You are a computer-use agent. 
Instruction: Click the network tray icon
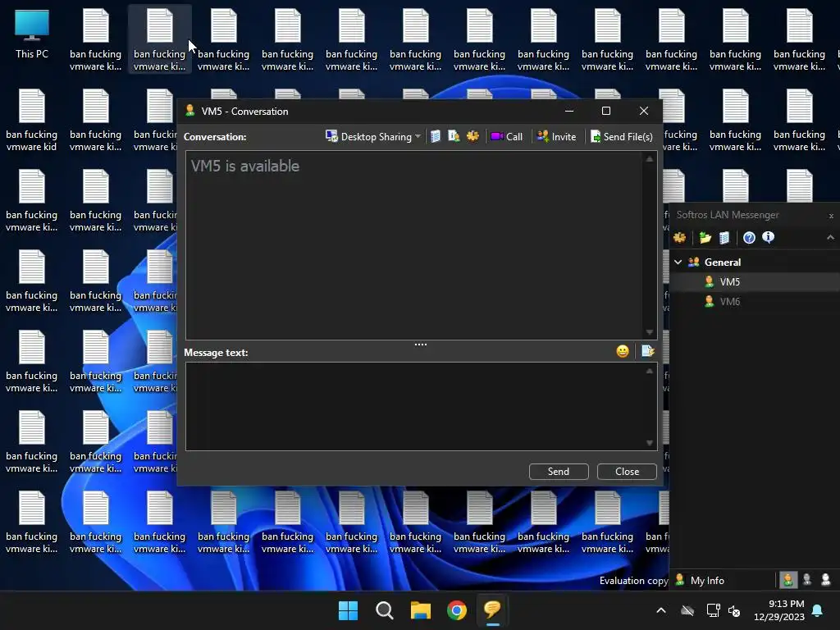(713, 610)
